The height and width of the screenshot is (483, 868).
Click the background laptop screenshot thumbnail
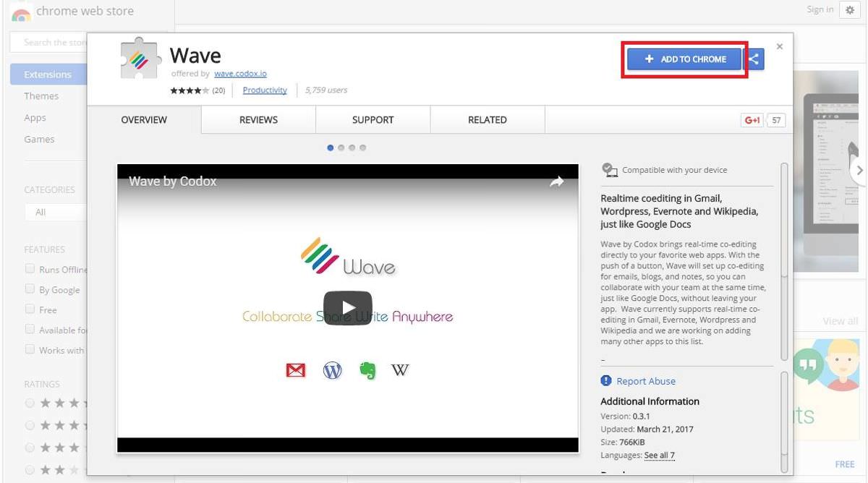(827, 171)
